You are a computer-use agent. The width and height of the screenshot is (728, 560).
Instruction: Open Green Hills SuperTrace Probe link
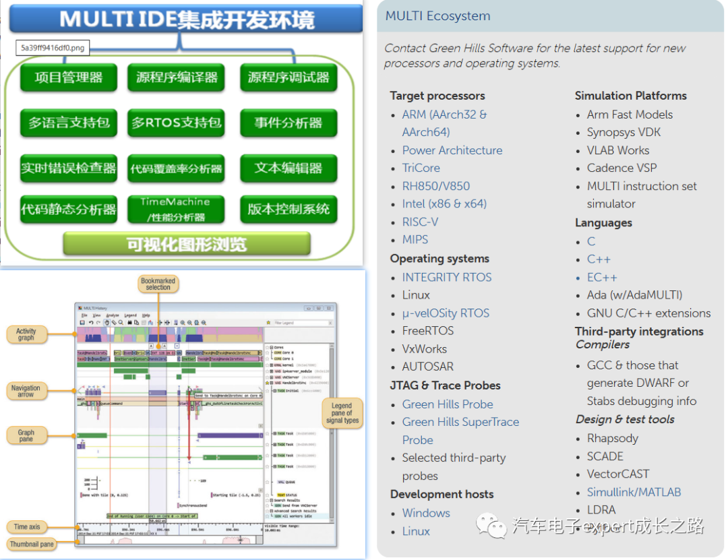(x=460, y=431)
